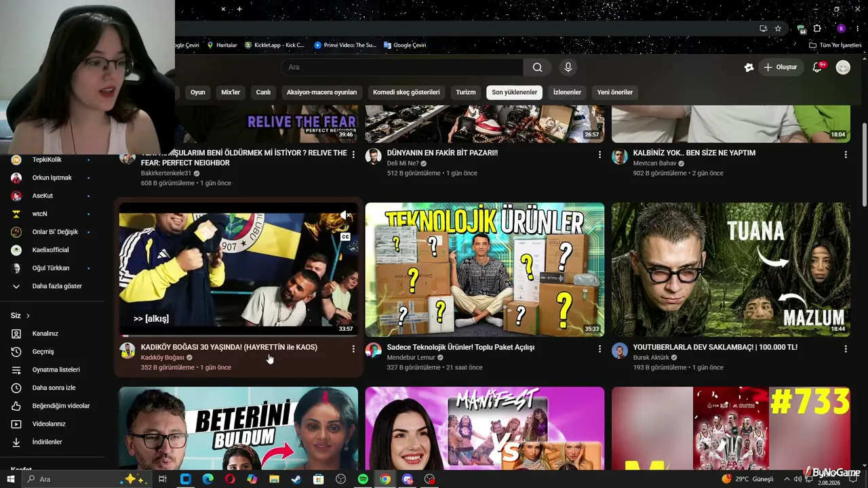Open Prime Video bookmark
868x488 pixels.
(x=345, y=45)
